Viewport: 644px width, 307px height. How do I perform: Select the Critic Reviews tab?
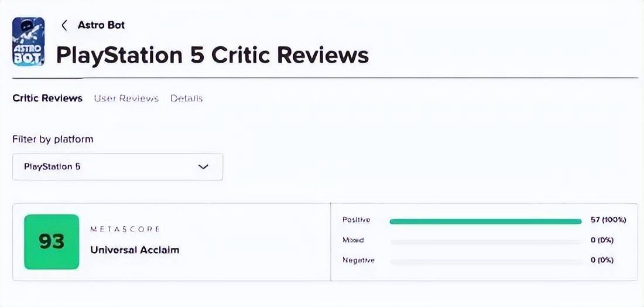[x=47, y=98]
